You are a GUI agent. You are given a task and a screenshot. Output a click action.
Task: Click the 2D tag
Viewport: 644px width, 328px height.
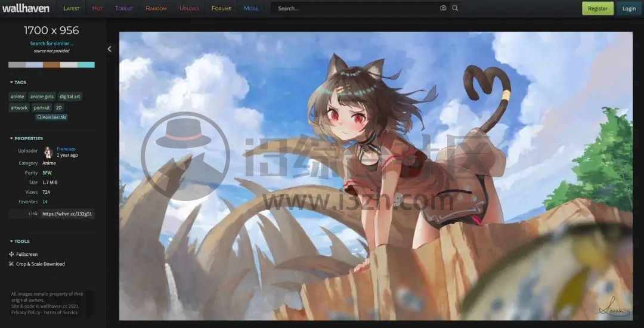coord(58,107)
